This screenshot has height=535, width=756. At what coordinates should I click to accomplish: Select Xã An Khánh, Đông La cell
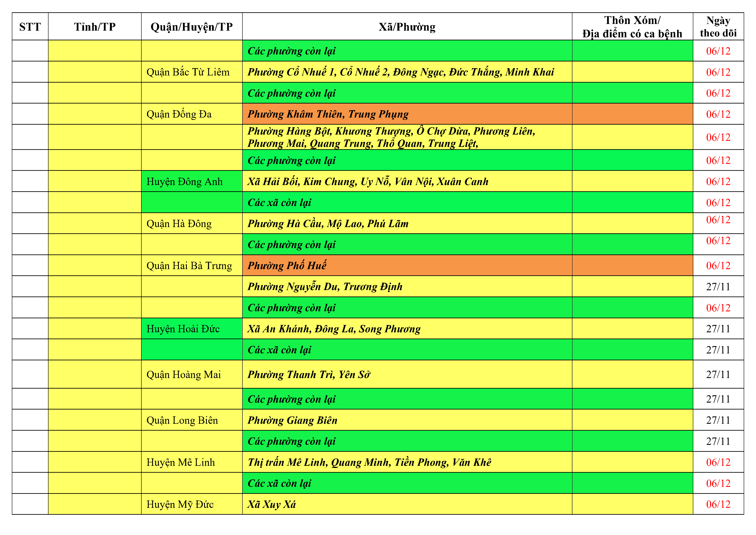pyautogui.click(x=334, y=329)
